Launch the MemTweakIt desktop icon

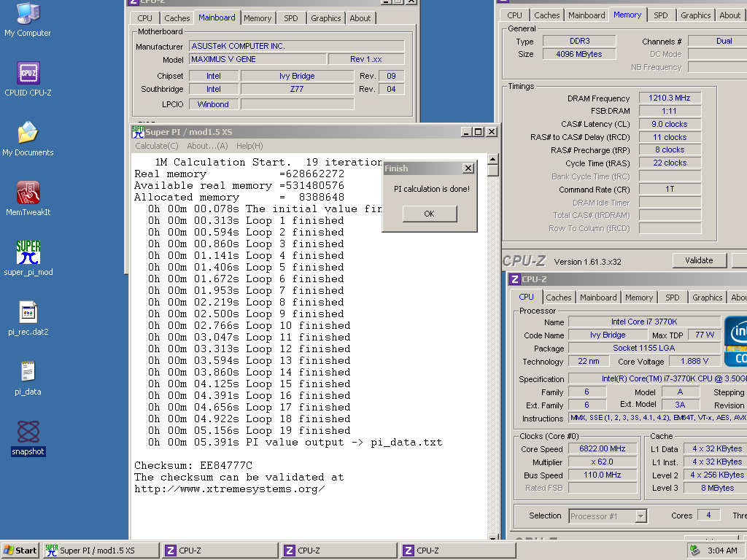click(28, 192)
